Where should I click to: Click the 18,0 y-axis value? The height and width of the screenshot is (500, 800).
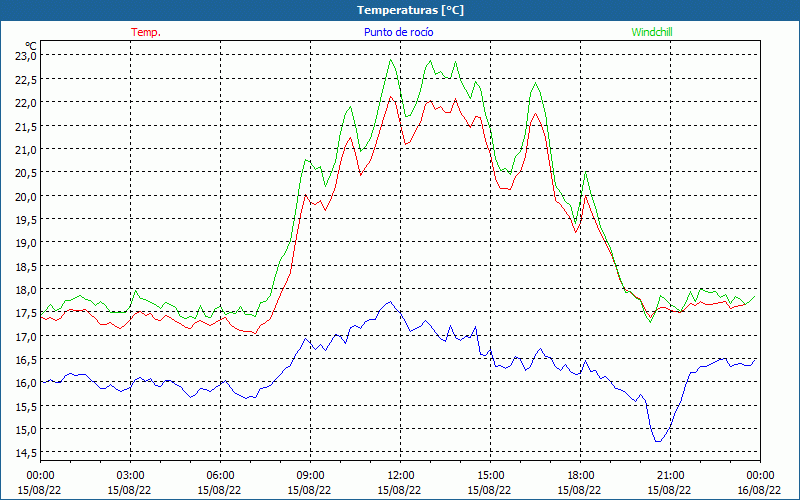pos(26,289)
